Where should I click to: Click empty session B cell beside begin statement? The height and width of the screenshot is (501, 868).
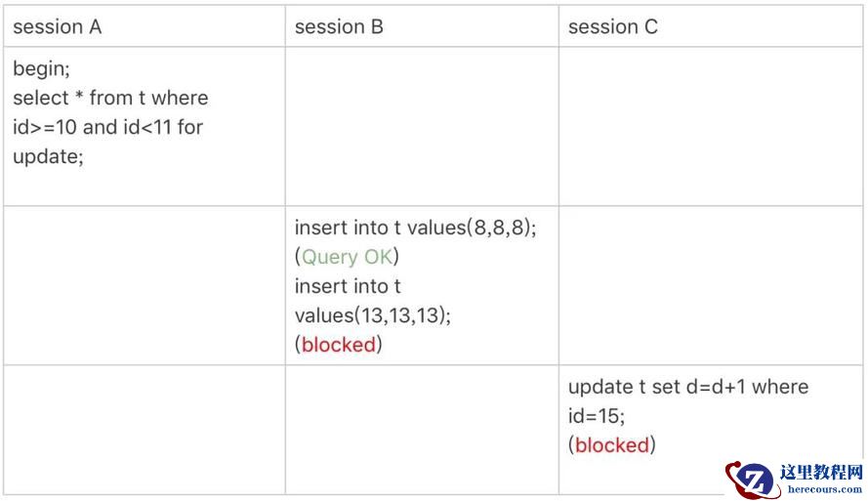click(x=422, y=125)
